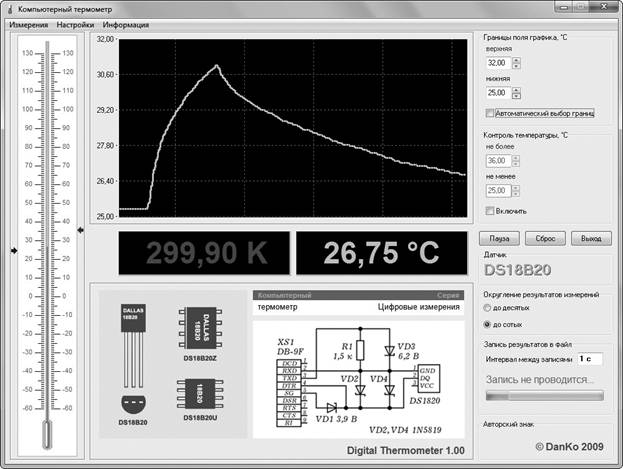Click the Выход button
This screenshot has width=623, height=469.
pos(591,238)
